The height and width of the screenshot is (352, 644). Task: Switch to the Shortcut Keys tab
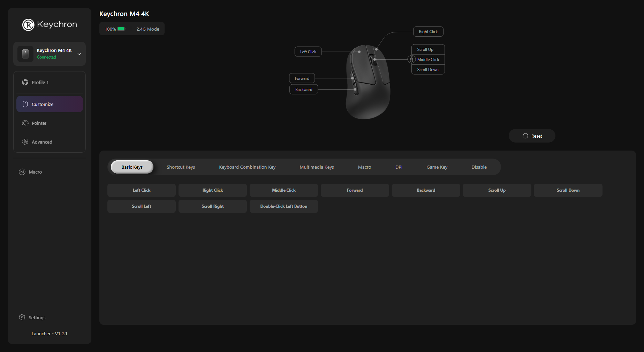181,167
